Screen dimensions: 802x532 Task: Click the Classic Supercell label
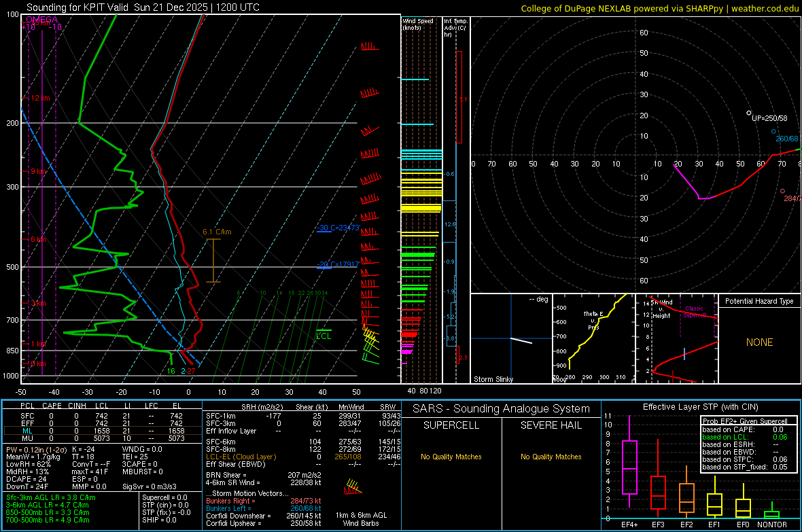coord(694,312)
